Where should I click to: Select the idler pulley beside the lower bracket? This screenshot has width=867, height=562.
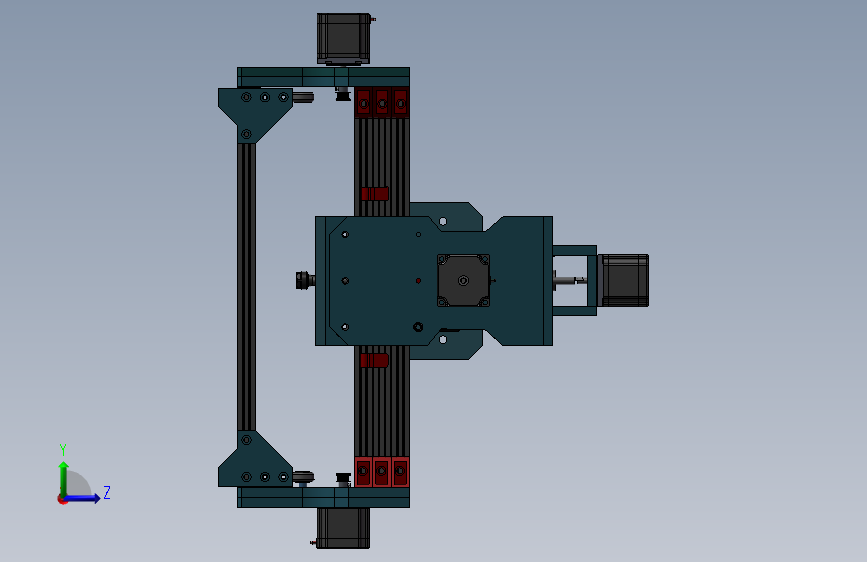[x=303, y=477]
